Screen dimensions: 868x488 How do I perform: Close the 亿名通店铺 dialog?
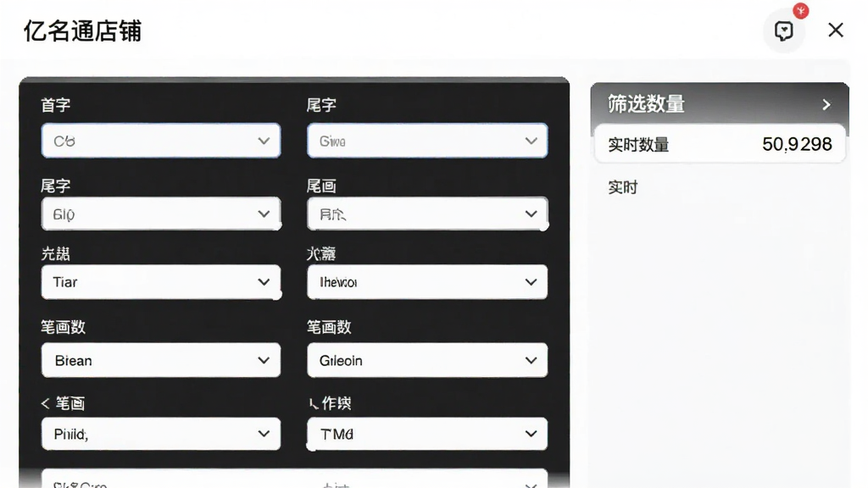[x=835, y=30]
